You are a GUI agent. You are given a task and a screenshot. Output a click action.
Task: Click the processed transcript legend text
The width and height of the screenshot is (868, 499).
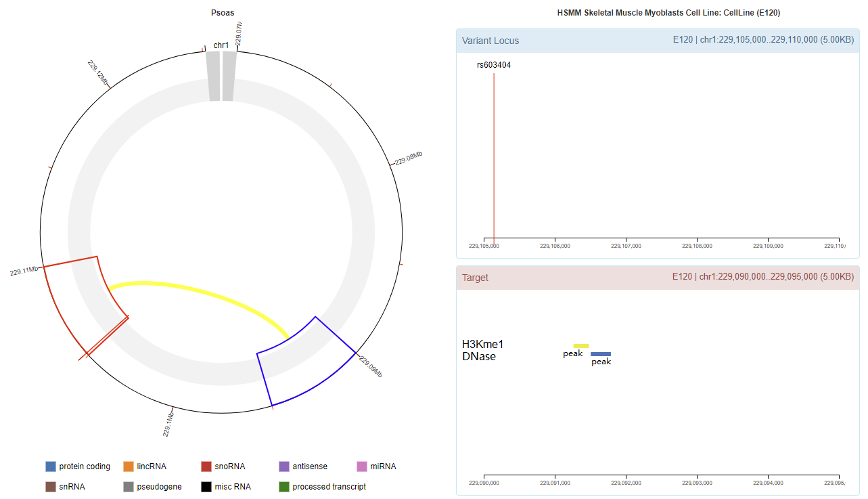coord(329,487)
